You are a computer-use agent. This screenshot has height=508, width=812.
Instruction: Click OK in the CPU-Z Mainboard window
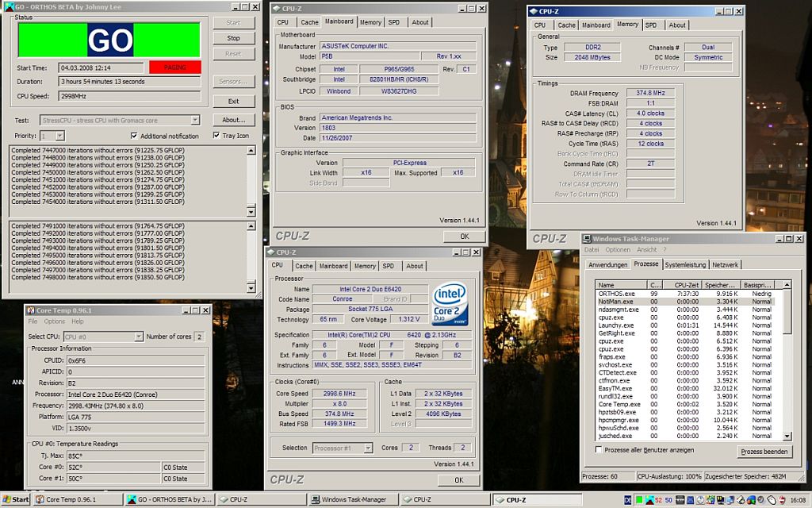[x=465, y=237]
